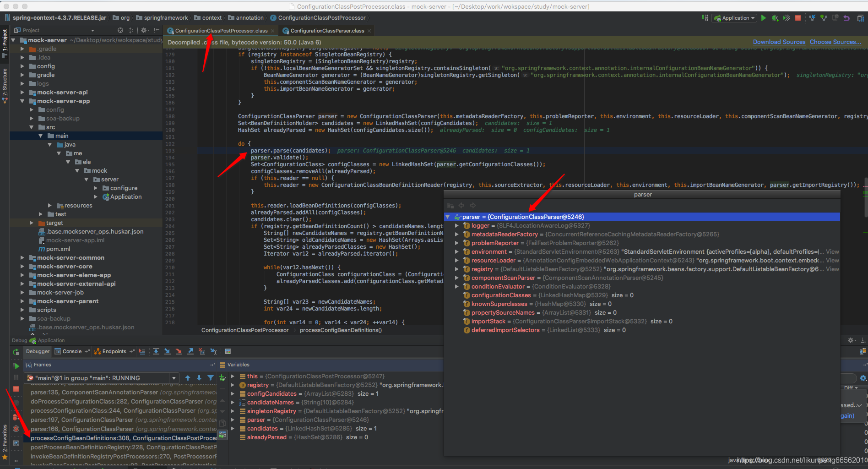
Task: Click the Get Thread Dump camera icon
Action: point(16,443)
